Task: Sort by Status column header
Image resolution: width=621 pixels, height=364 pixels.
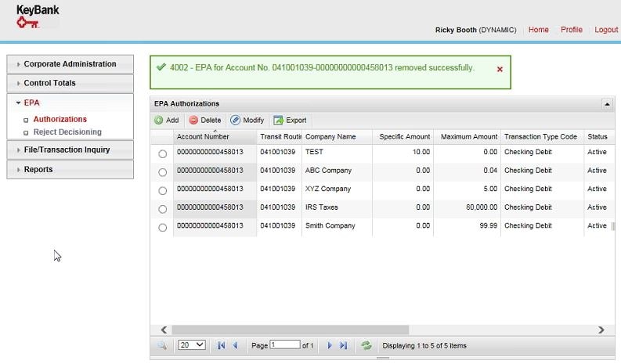Action: (599, 137)
